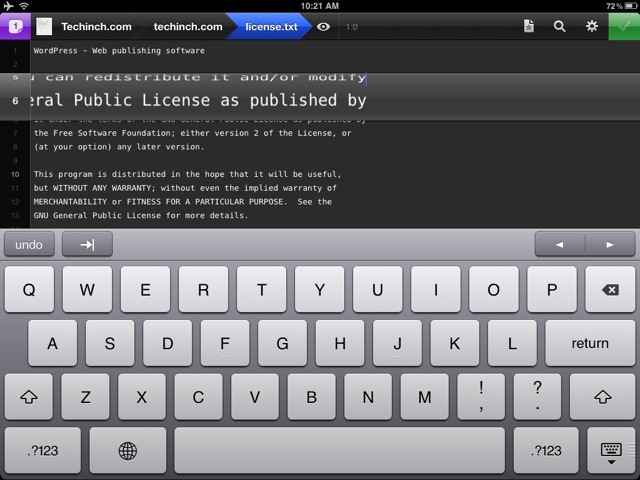Screen dimensions: 640x480
Task: Tap the X key
Action: 142,397
